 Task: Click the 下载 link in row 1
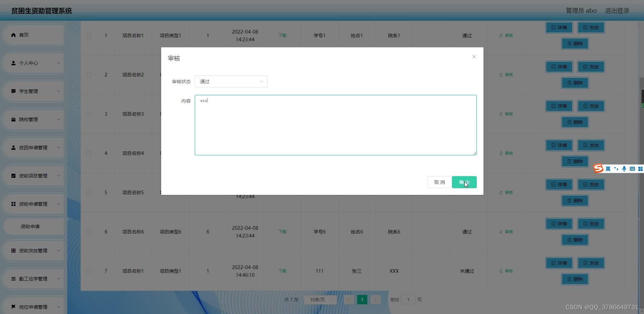coord(282,36)
